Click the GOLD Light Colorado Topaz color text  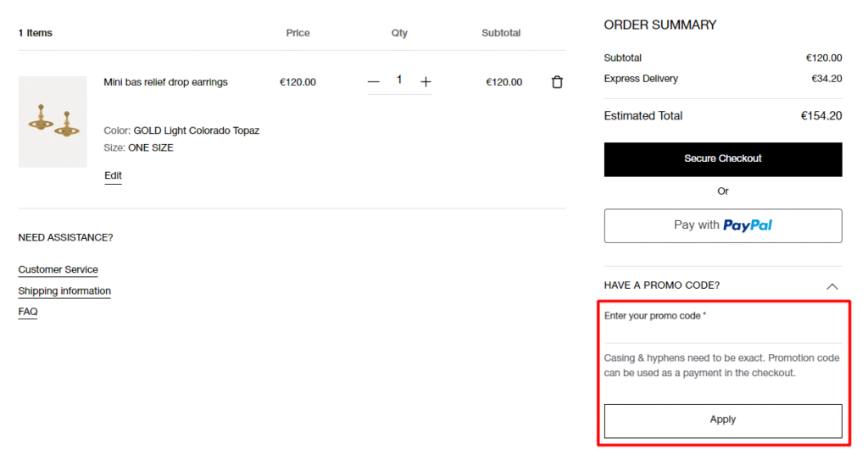coord(196,130)
